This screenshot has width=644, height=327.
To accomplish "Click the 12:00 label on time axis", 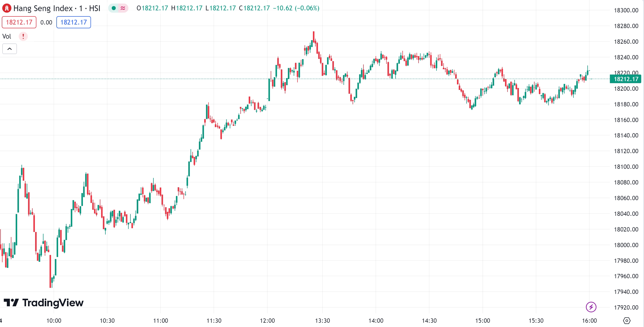I will (x=267, y=321).
